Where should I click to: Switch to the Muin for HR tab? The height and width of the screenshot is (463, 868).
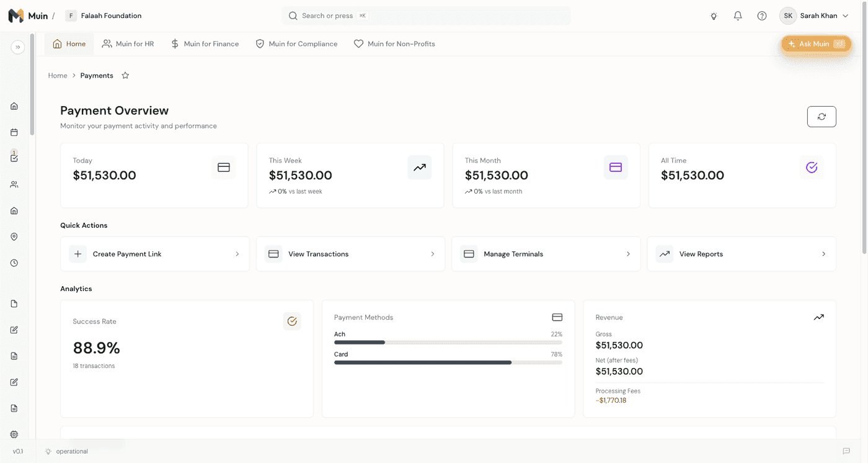click(x=128, y=43)
